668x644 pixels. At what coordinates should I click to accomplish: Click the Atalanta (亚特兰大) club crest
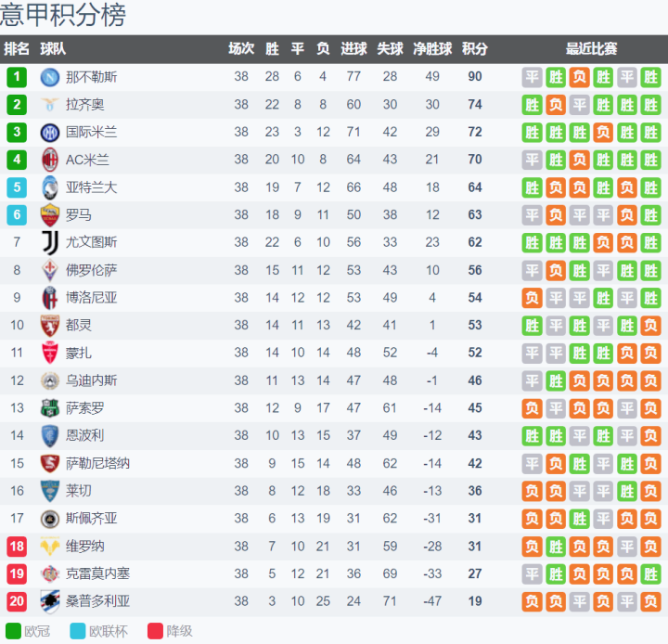point(50,187)
